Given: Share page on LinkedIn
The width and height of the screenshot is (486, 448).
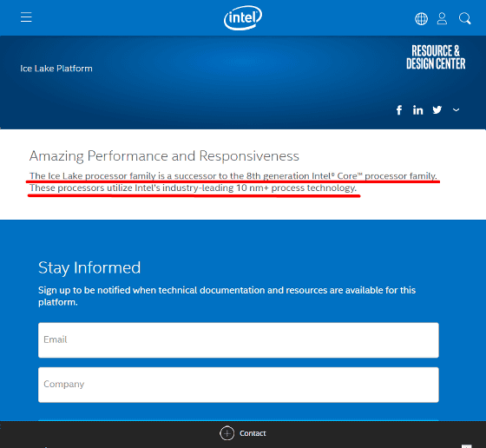Looking at the screenshot, I should [417, 110].
